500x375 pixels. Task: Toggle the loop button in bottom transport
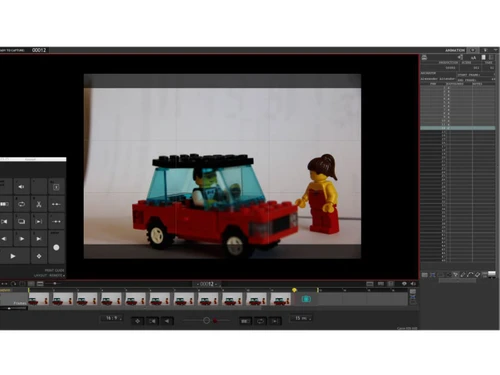(x=260, y=321)
